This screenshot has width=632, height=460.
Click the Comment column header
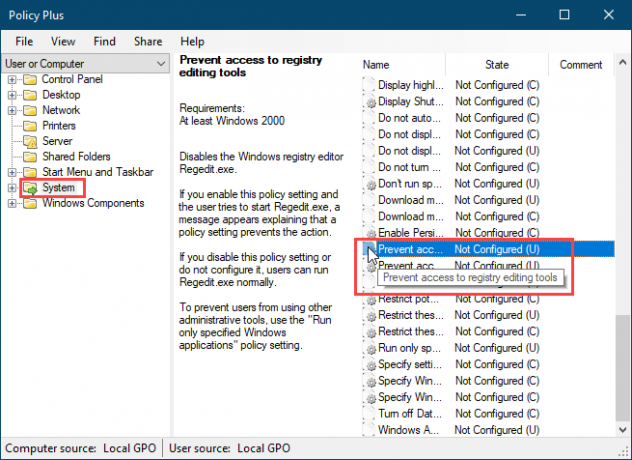581,65
